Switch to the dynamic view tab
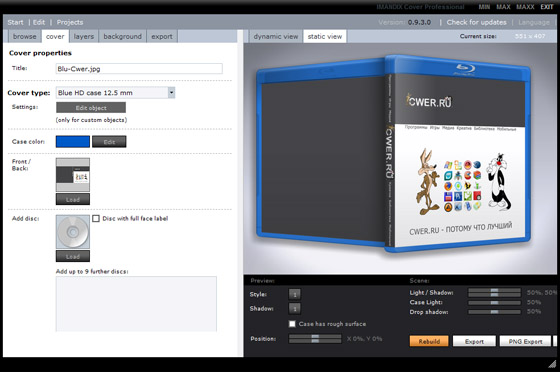560x372 pixels. [276, 36]
